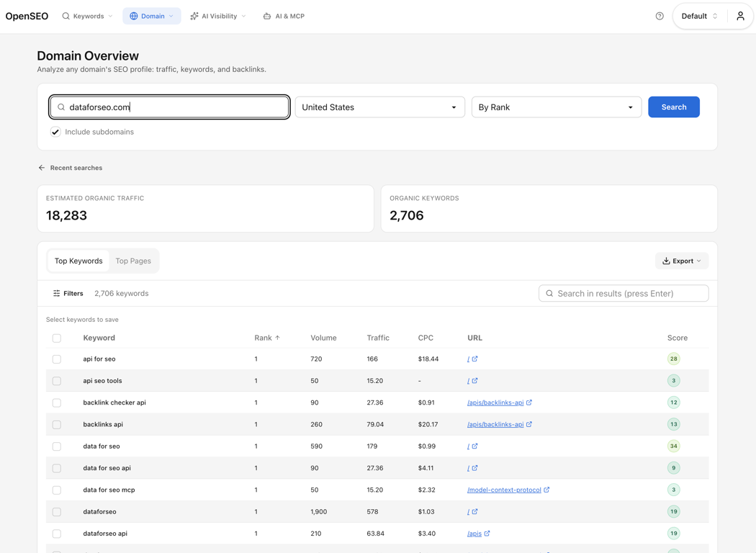Tick the select-all keywords header checkbox
The image size is (756, 553).
56,338
